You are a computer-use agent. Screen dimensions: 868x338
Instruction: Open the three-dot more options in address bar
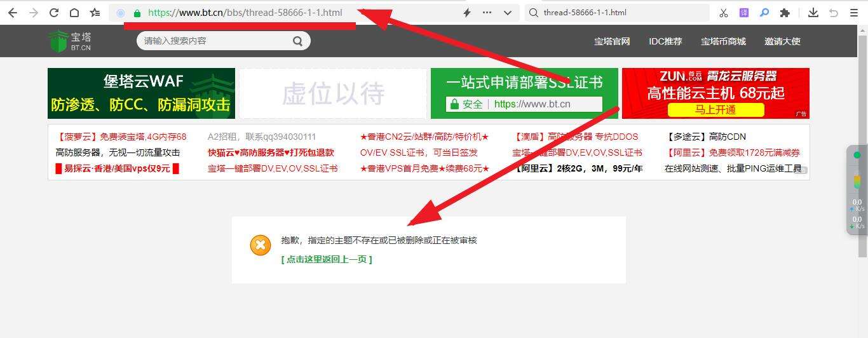(x=487, y=13)
